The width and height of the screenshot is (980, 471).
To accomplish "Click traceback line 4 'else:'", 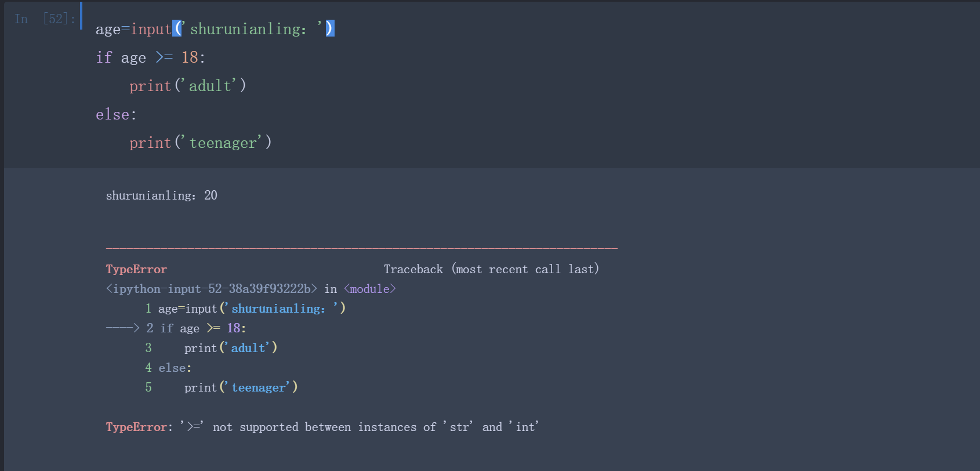I will point(168,368).
